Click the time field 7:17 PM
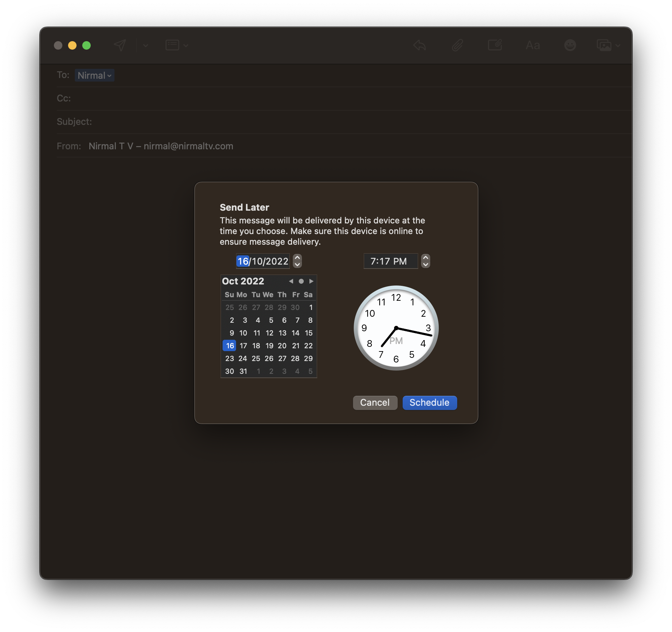The width and height of the screenshot is (672, 632). pos(391,261)
